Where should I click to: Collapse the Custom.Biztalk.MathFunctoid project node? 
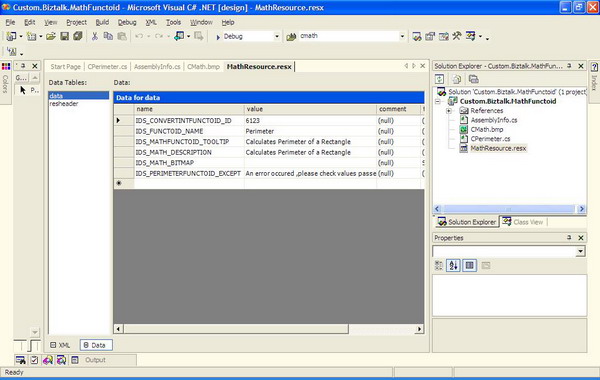(x=438, y=102)
